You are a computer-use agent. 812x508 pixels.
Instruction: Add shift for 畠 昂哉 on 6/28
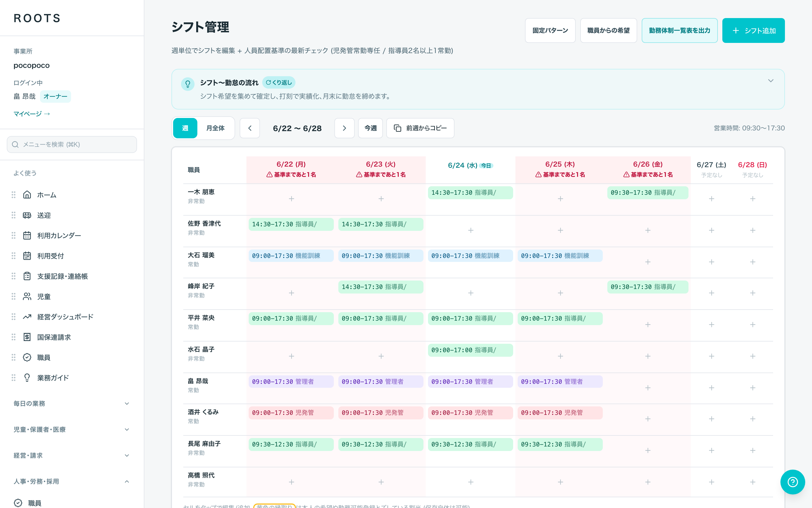753,388
